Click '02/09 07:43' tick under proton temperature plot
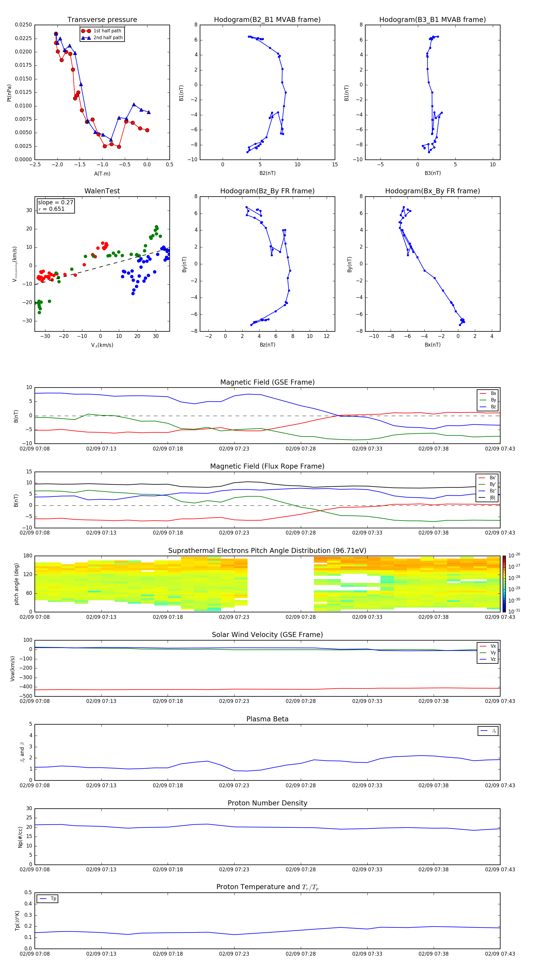This screenshot has height=980, width=535. pyautogui.click(x=500, y=954)
